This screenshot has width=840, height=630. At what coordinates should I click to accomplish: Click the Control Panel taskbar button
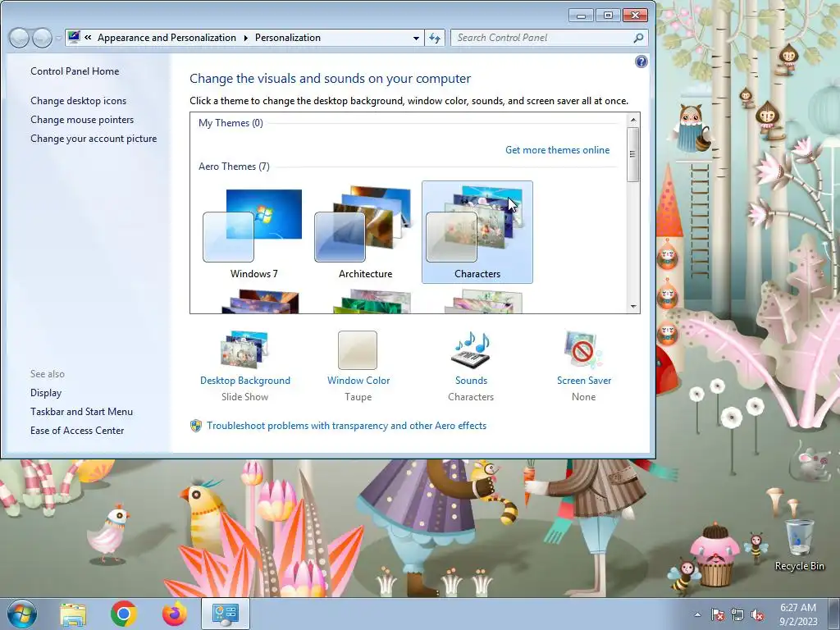click(226, 614)
